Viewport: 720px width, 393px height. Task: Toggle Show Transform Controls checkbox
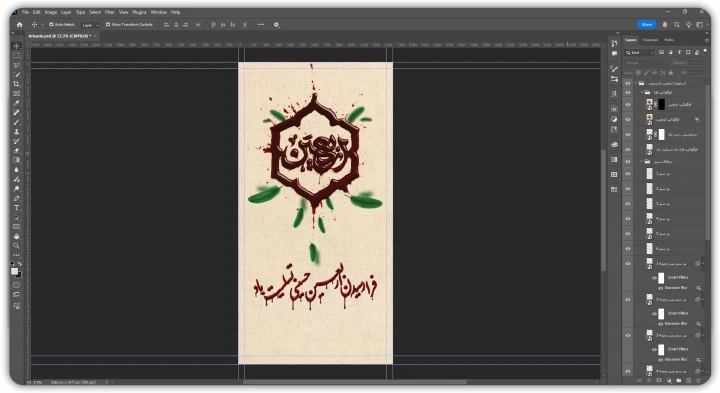[x=108, y=24]
